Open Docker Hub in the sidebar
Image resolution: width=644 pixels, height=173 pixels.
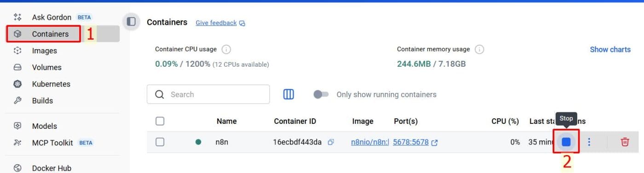[x=52, y=168]
